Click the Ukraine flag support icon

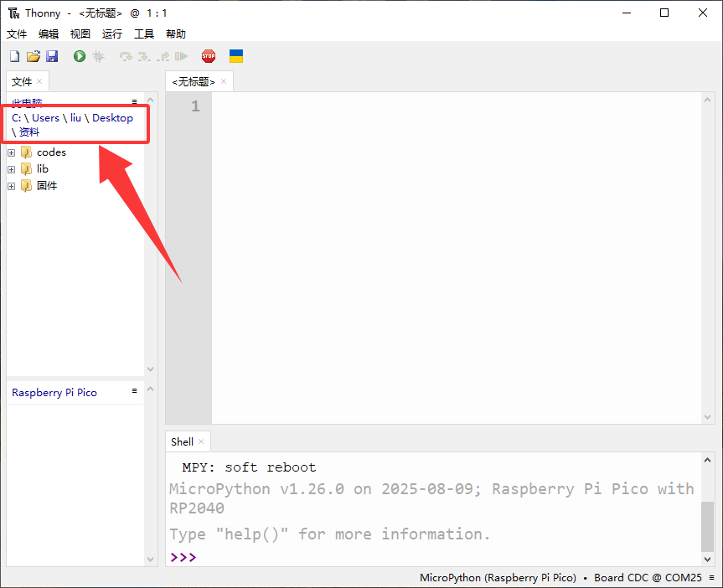[236, 56]
